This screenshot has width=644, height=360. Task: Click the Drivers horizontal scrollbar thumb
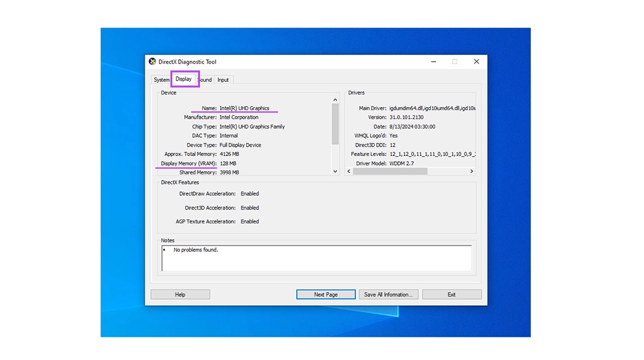pos(390,171)
